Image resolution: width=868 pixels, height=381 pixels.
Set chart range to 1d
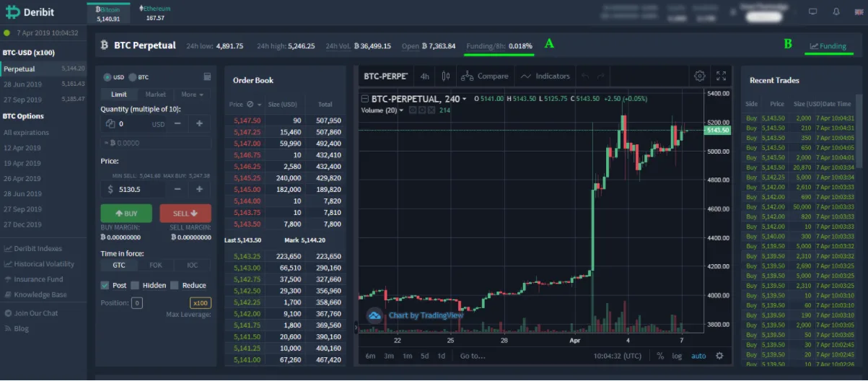pyautogui.click(x=442, y=356)
